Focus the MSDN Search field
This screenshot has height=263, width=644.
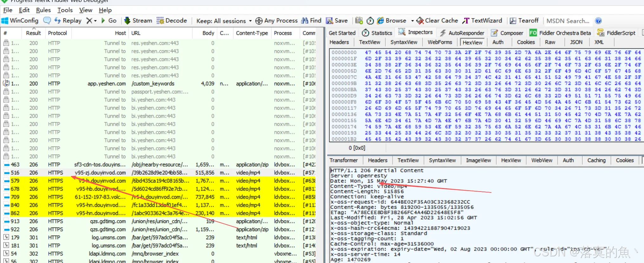tap(568, 21)
